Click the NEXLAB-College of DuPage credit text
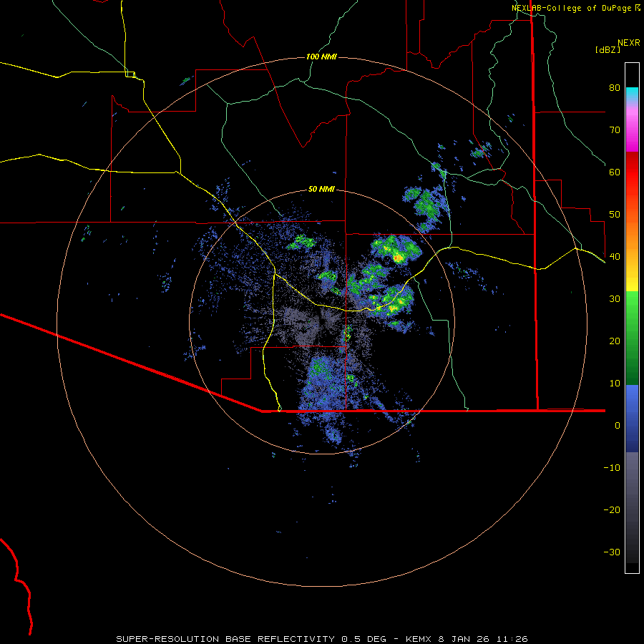Image resolution: width=644 pixels, height=644 pixels. point(571,8)
